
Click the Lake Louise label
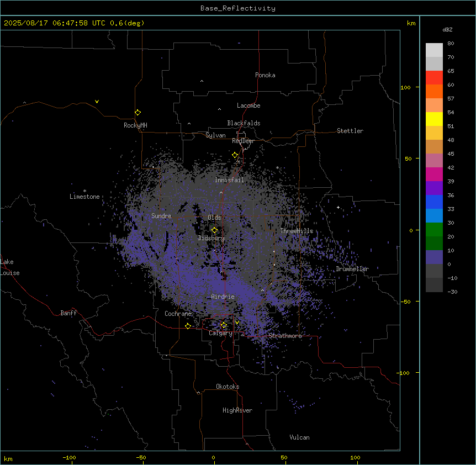[x=10, y=267]
